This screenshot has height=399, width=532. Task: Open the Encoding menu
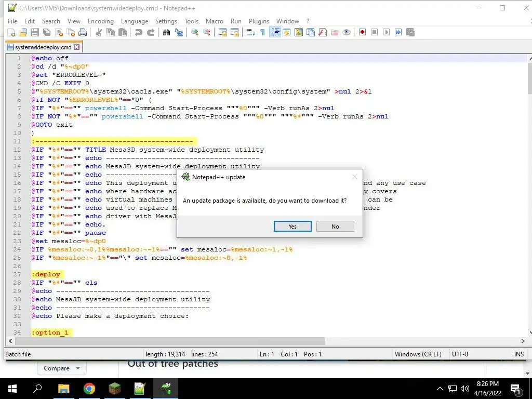coord(101,21)
